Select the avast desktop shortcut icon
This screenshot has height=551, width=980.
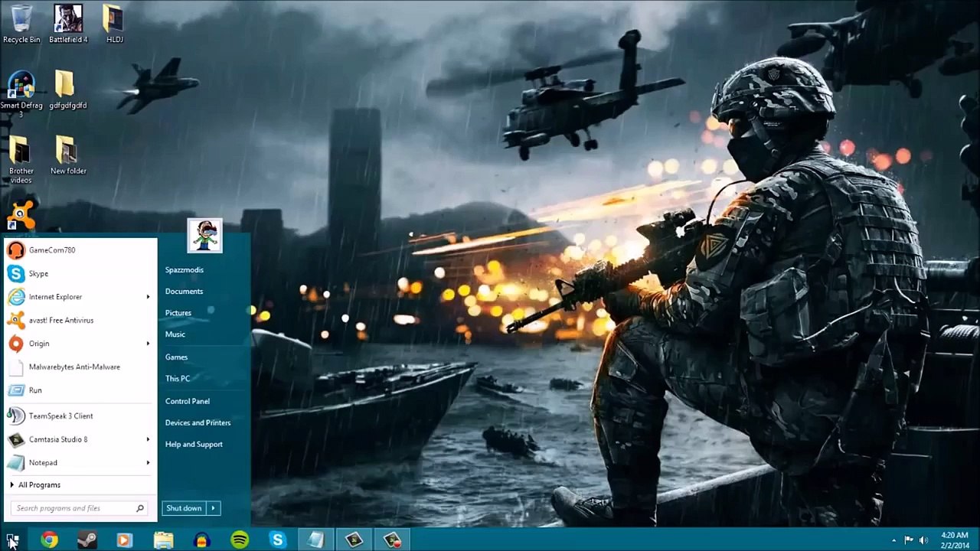[x=21, y=215]
